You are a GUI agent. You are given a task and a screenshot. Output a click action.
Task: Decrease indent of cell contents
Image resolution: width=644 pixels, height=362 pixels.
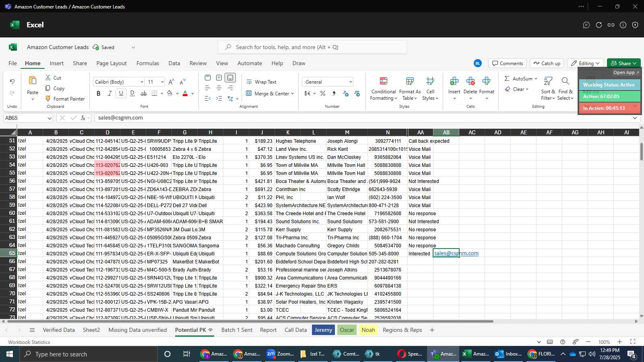(x=208, y=99)
